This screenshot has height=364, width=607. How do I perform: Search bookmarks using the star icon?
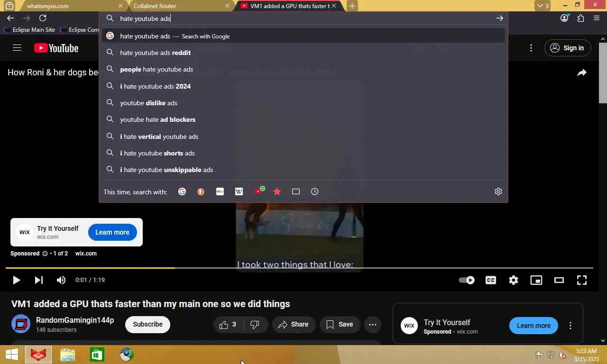pos(277,191)
